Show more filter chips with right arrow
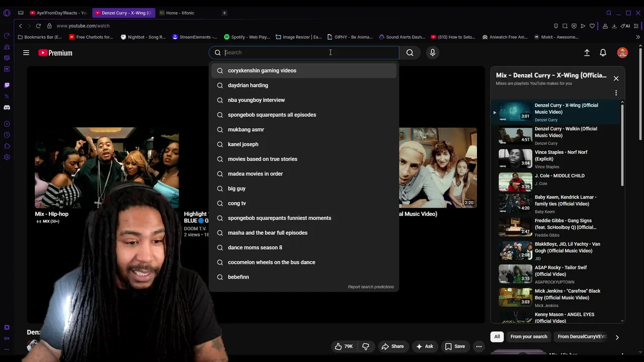Viewport: 644px width, 362px height. (617, 337)
